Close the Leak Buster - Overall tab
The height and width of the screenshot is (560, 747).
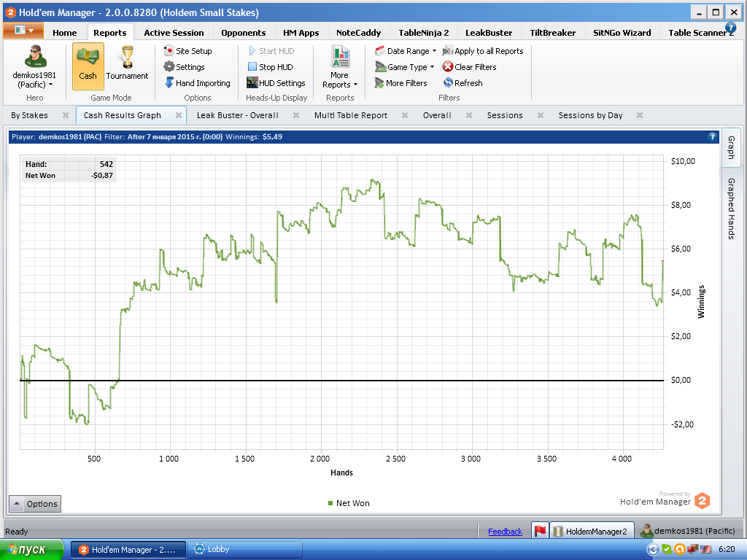point(296,115)
